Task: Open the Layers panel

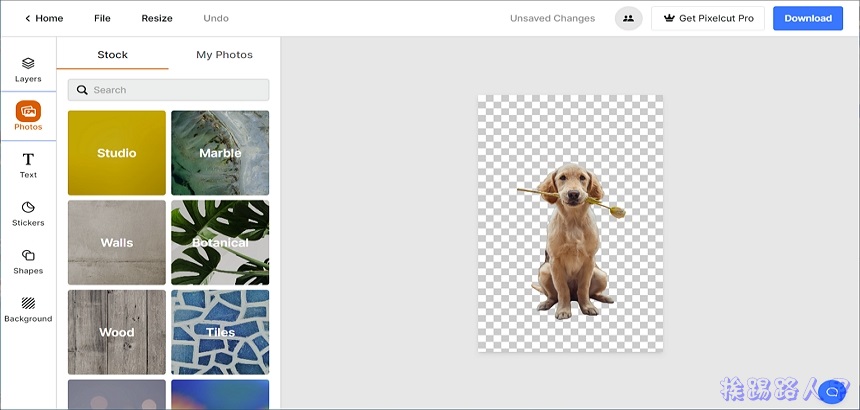Action: (28, 70)
